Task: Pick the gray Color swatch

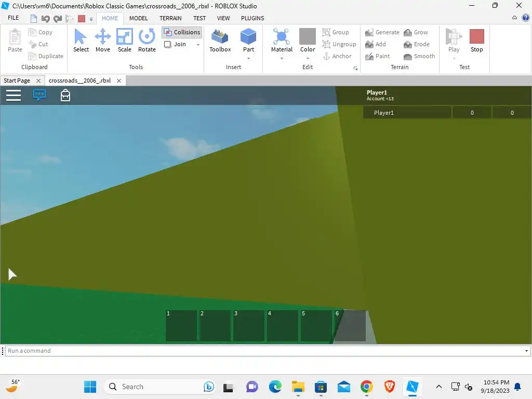Action: pyautogui.click(x=308, y=36)
